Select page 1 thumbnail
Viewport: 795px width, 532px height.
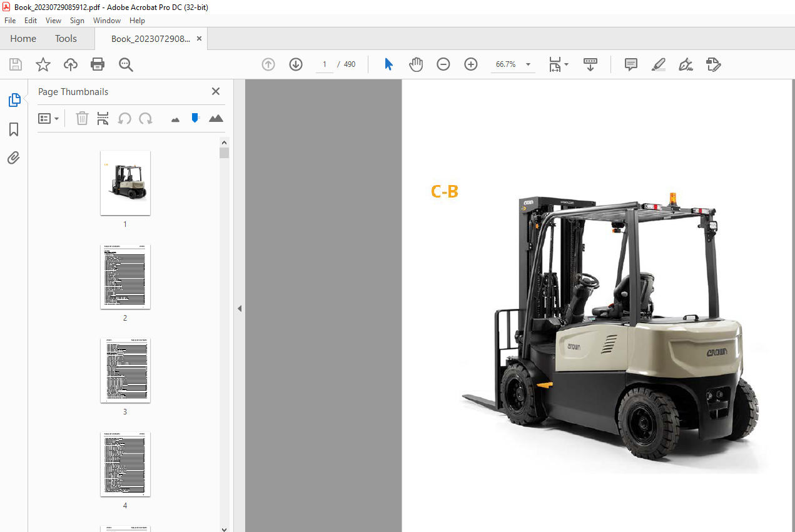[125, 183]
